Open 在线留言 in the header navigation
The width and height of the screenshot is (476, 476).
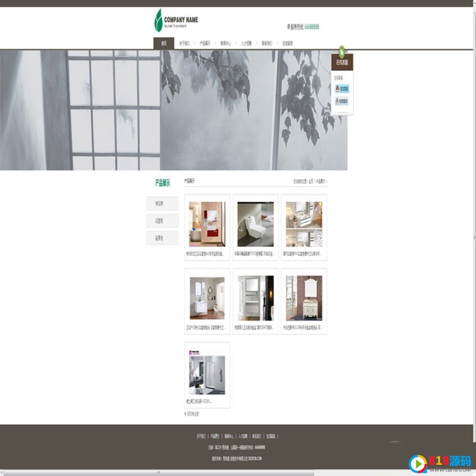point(288,43)
